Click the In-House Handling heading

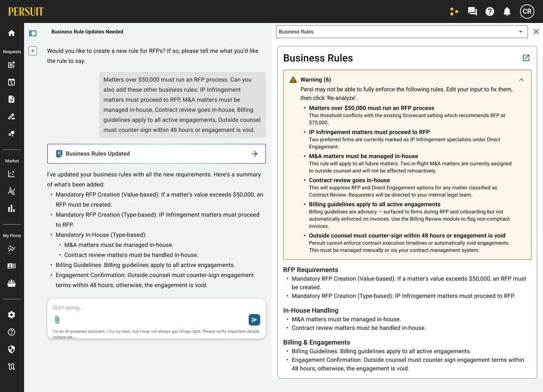[310, 310]
